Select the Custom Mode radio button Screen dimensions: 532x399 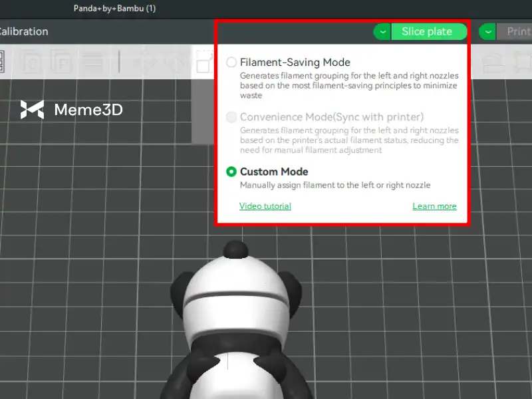point(231,172)
